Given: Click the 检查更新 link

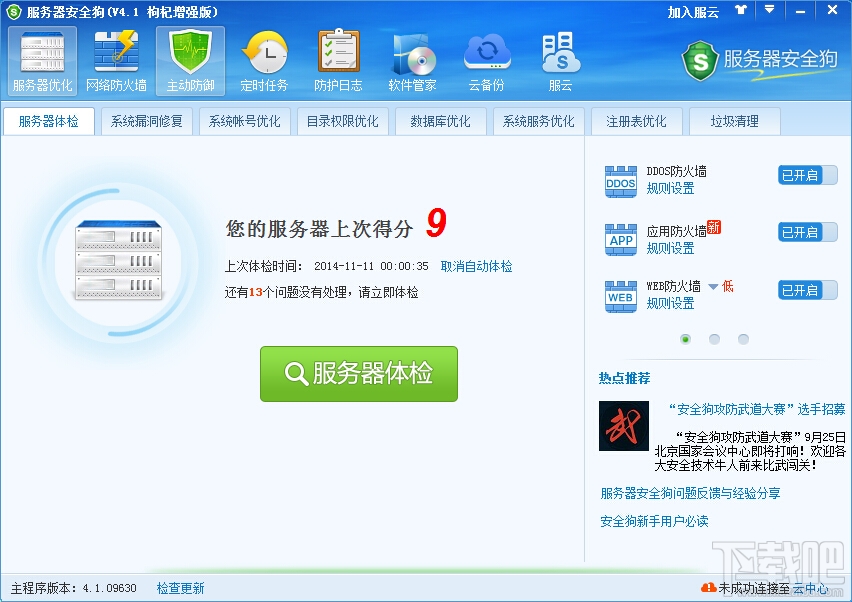Looking at the screenshot, I should 180,588.
